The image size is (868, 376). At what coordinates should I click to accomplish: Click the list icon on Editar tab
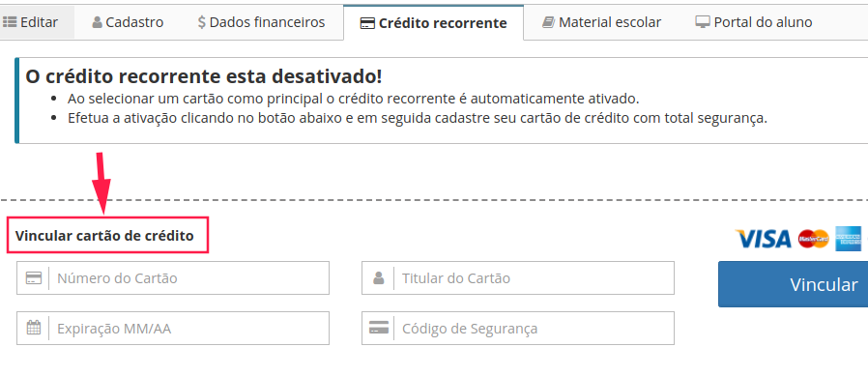pyautogui.click(x=10, y=22)
